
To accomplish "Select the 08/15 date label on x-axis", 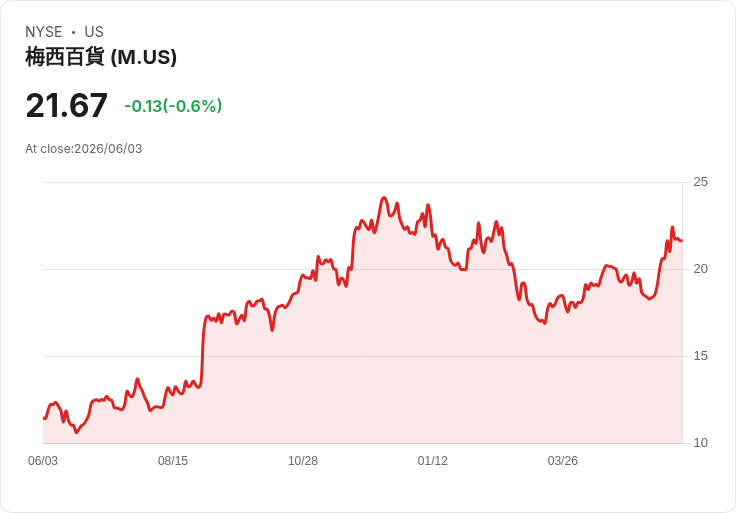I will 173,461.
